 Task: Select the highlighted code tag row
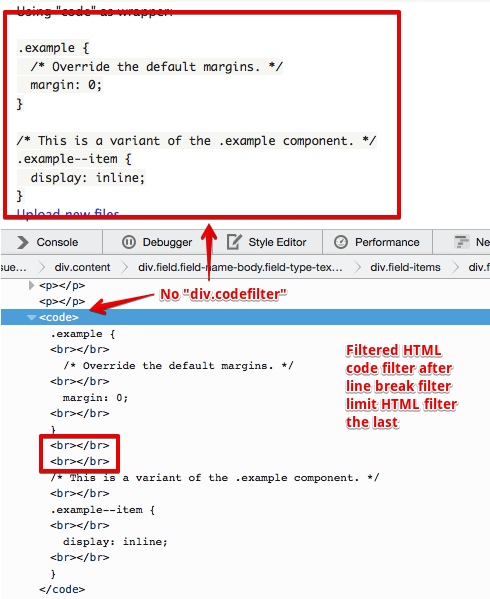pyautogui.click(x=245, y=317)
